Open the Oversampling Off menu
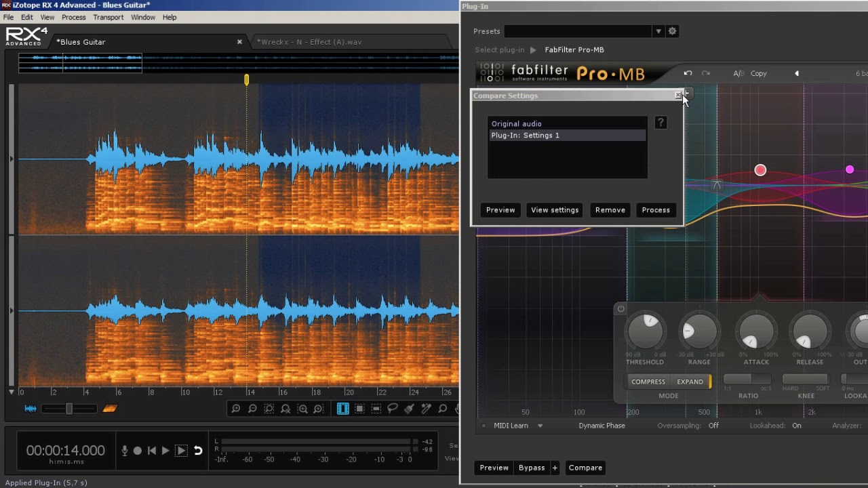Screen dimensions: 868x488 713,426
